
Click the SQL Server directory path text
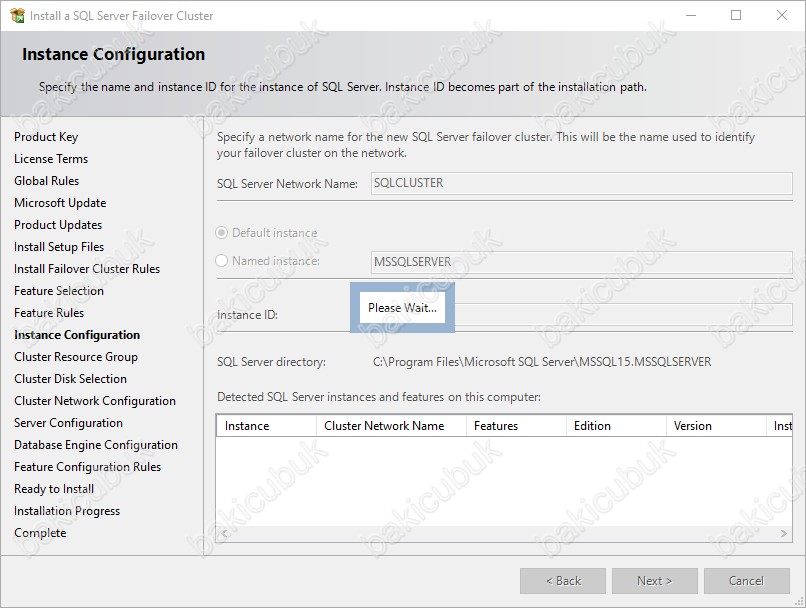coord(542,362)
